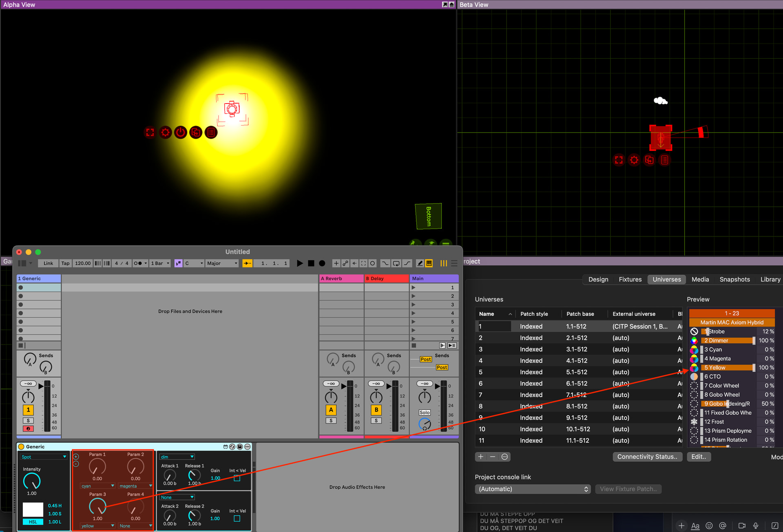Click the red power icon in Alpha View

click(181, 132)
